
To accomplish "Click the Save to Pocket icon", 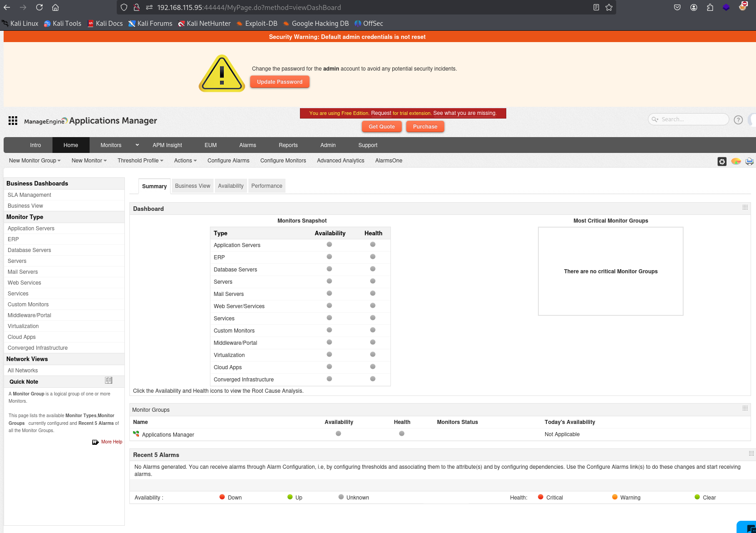I will (677, 7).
